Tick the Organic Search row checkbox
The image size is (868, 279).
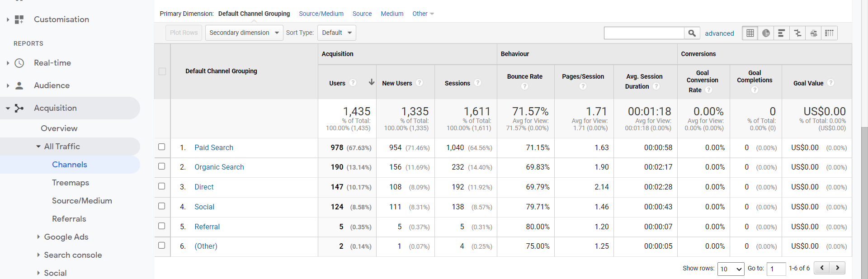(162, 166)
